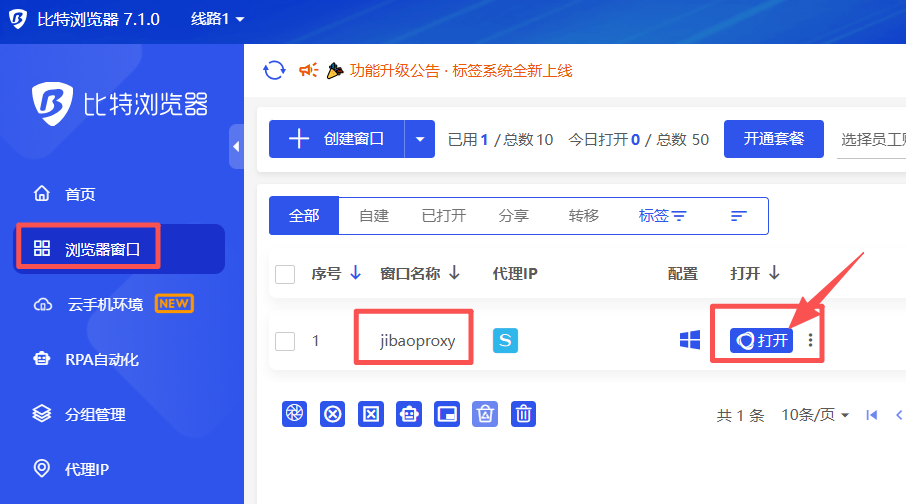Screen dimensions: 906x504
Task: Toggle the select-all header checkbox
Action: click(x=285, y=274)
